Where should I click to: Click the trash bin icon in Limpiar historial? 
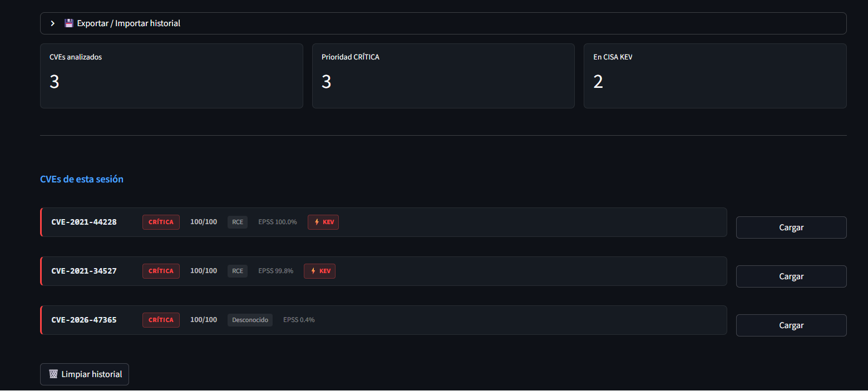(53, 374)
